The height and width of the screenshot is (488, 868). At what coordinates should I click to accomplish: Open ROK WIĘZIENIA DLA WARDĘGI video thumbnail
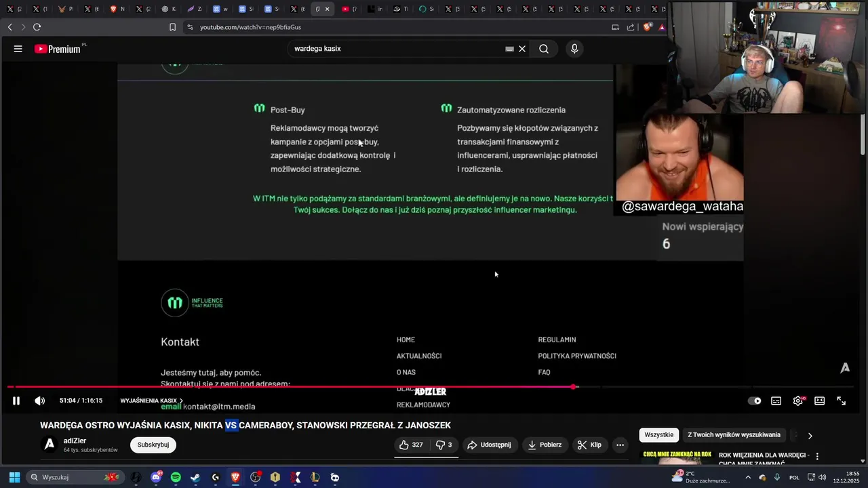coord(678,457)
